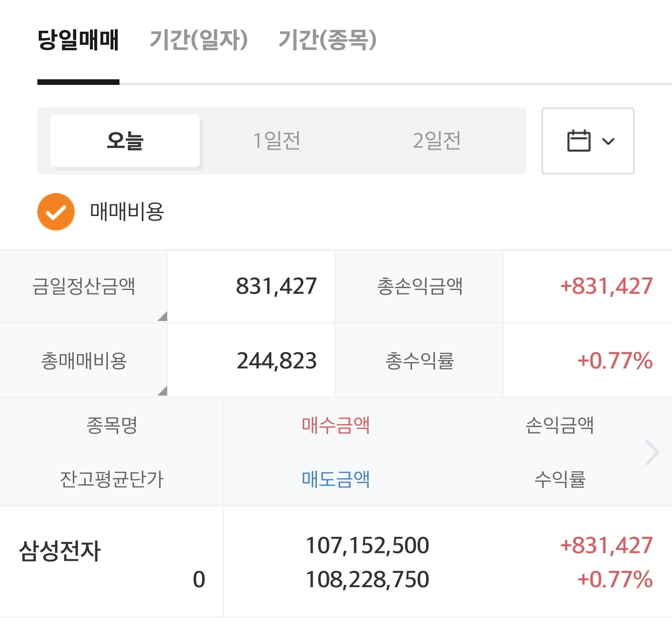Viewport: 672px width, 618px height.
Task: Click the 손익금액 column header
Action: tap(560, 425)
